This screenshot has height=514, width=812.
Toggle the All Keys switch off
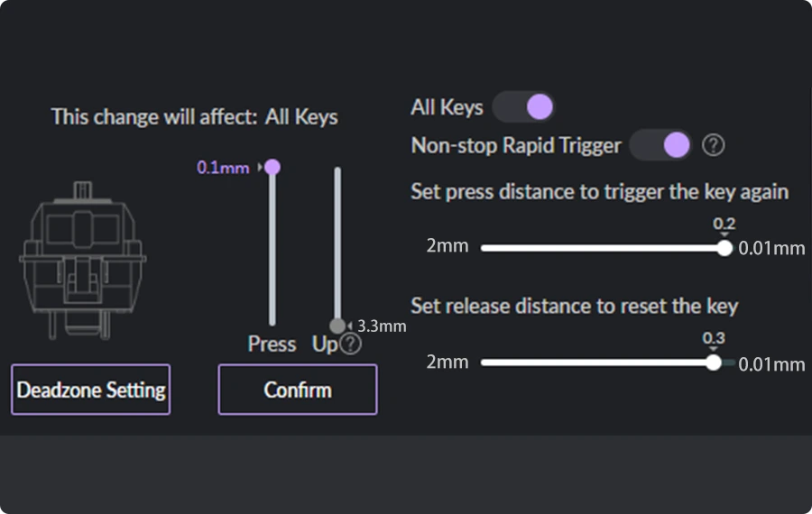[x=523, y=107]
